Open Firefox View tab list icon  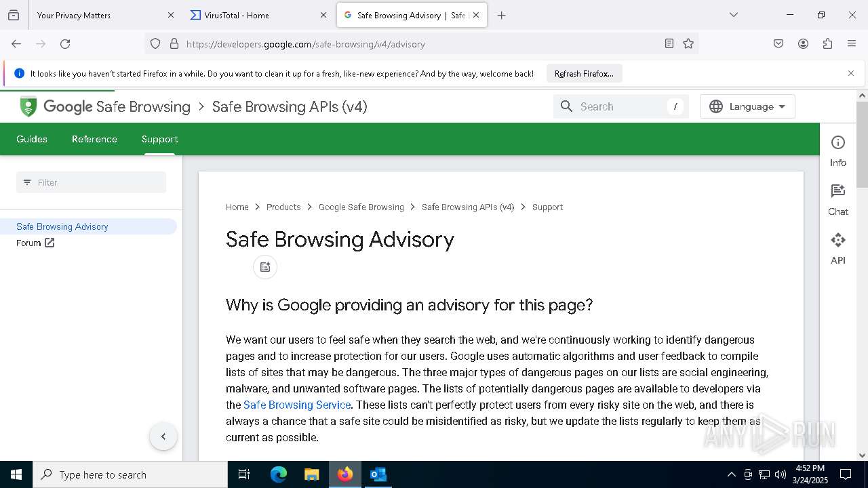(14, 15)
